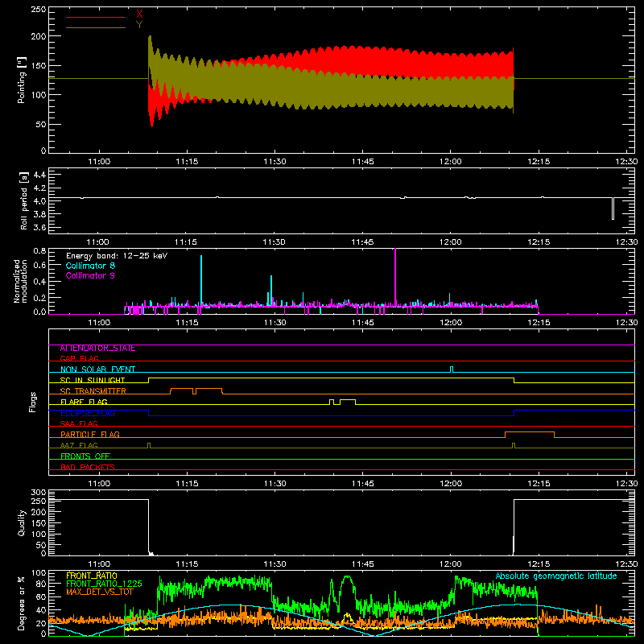
Task: Click the Collimator 8 legend entry
Action: click(90, 266)
